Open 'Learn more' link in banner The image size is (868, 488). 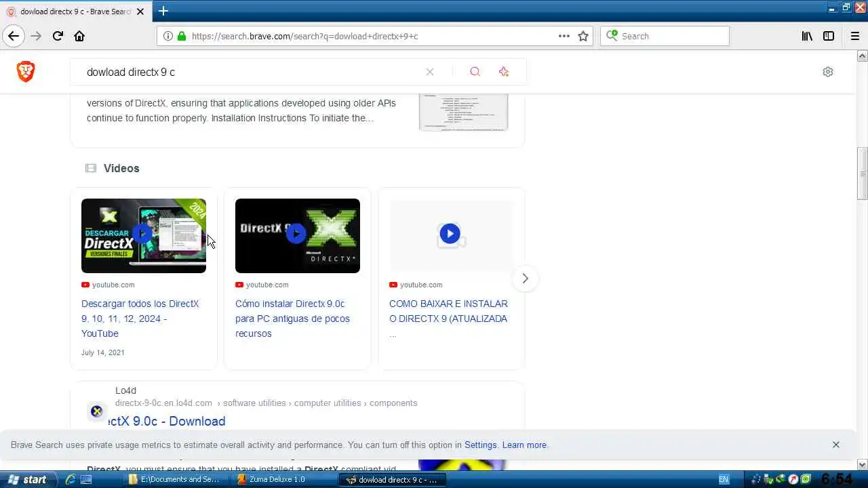coord(524,445)
